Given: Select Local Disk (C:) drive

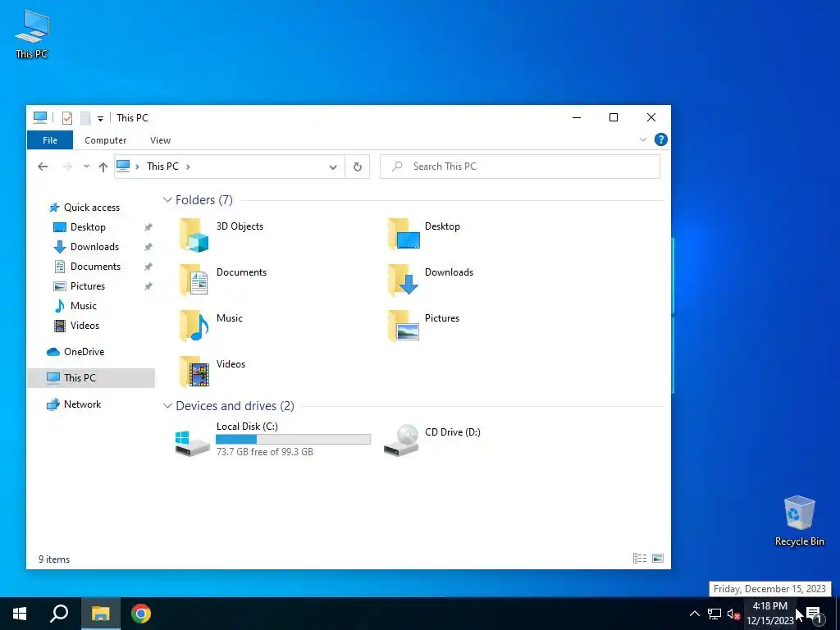Looking at the screenshot, I should pyautogui.click(x=272, y=439).
